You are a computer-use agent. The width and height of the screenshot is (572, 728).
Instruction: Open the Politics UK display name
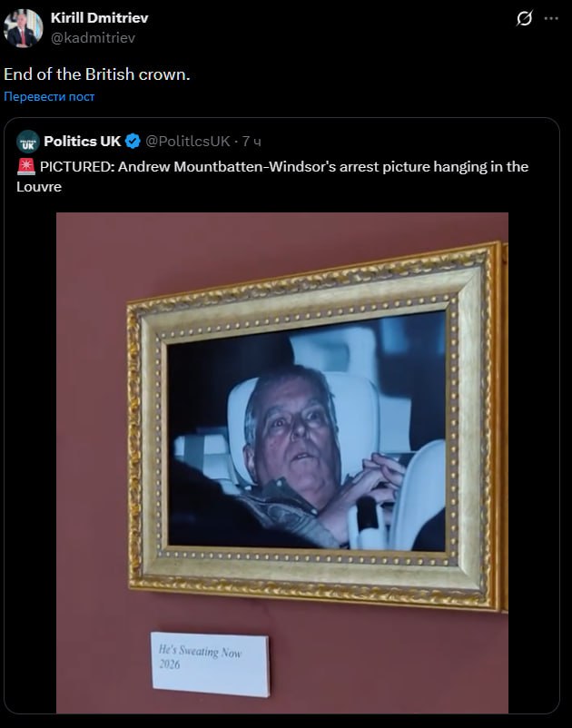pos(83,141)
